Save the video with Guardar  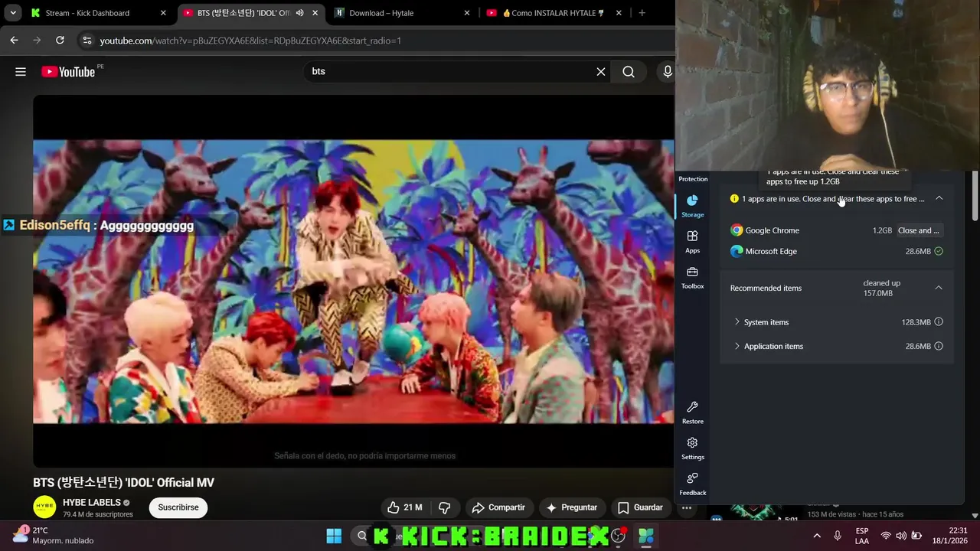(640, 507)
